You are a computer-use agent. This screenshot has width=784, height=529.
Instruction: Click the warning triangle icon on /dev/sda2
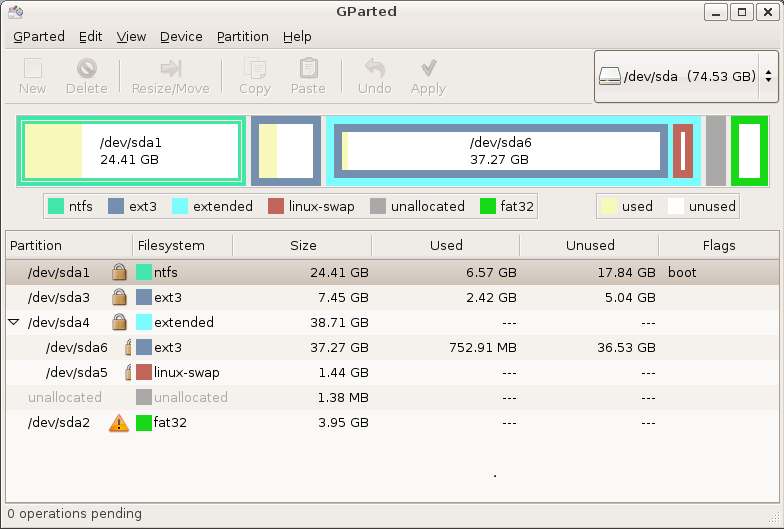119,422
